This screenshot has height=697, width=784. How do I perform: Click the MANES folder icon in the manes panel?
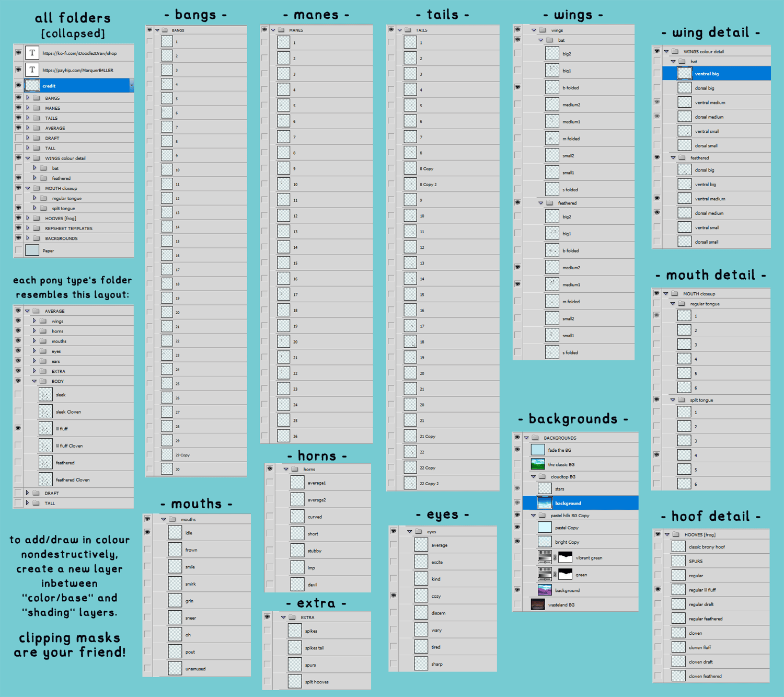coord(281,30)
